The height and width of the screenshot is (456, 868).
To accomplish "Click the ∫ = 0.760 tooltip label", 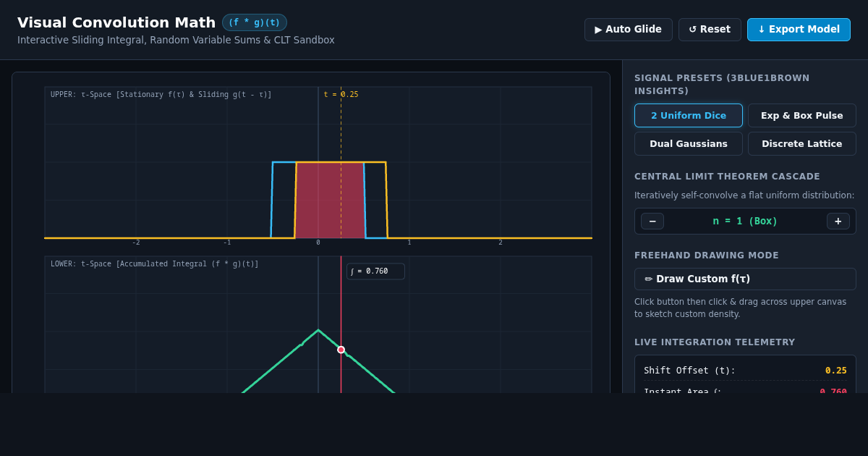I will coord(375,271).
